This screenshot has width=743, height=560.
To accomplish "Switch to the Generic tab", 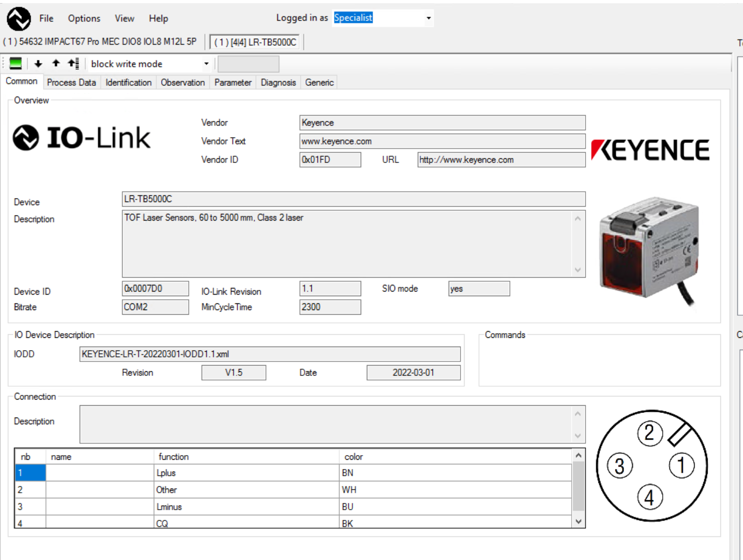I will point(320,82).
